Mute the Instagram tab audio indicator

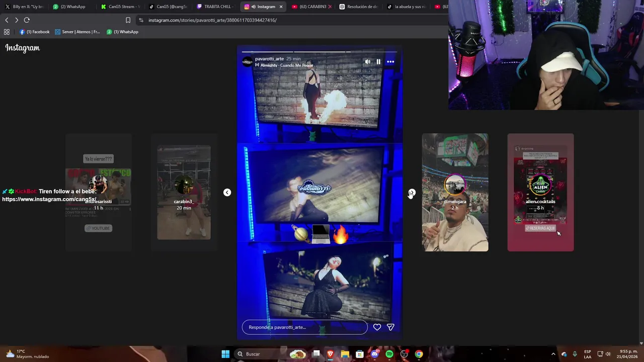pos(253,7)
